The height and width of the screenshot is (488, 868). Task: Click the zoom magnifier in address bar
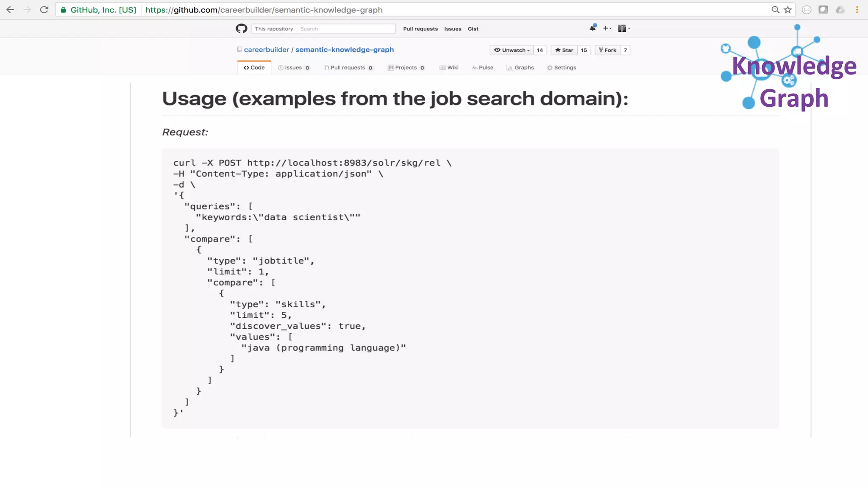click(775, 10)
